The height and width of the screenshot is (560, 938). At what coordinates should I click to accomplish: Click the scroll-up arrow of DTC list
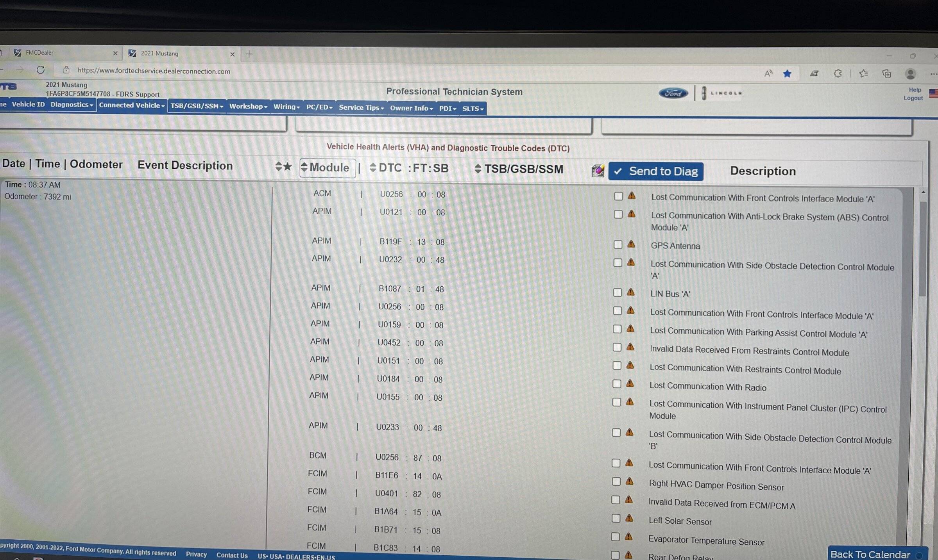(x=923, y=192)
